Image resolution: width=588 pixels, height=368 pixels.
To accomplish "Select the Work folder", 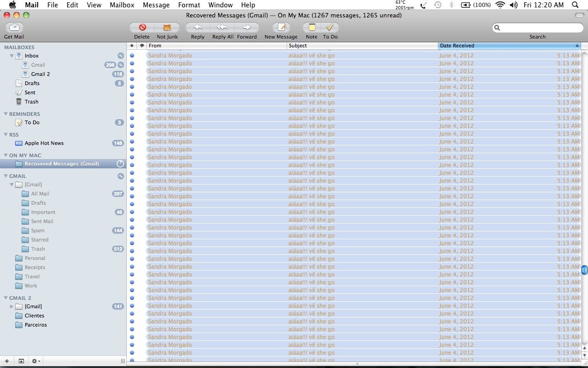I will point(31,286).
